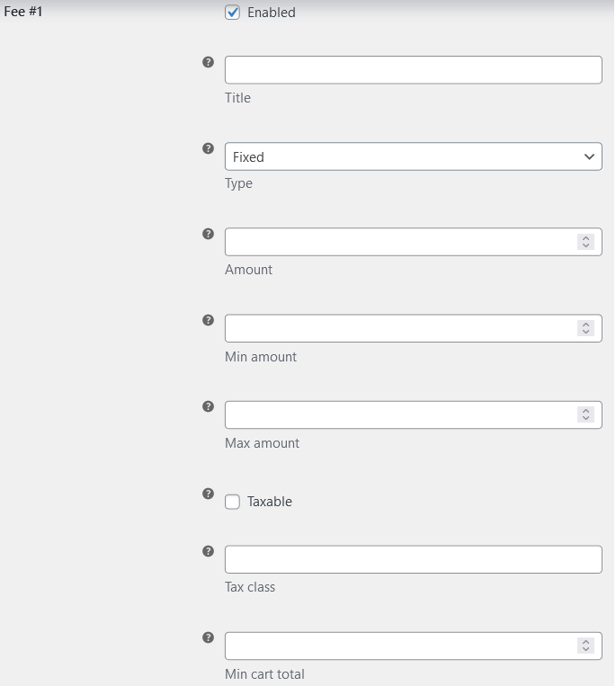This screenshot has width=616, height=686.
Task: Enable the Taxable checkbox
Action: click(233, 502)
